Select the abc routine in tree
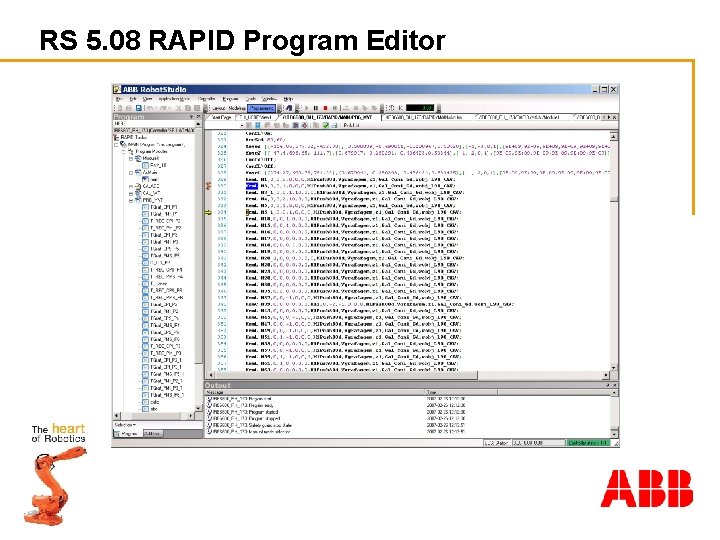Screen dimensions: 720x540 154,409
